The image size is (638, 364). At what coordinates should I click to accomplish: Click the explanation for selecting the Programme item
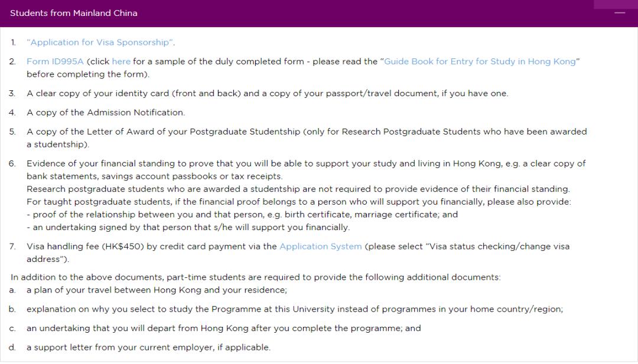click(294, 309)
